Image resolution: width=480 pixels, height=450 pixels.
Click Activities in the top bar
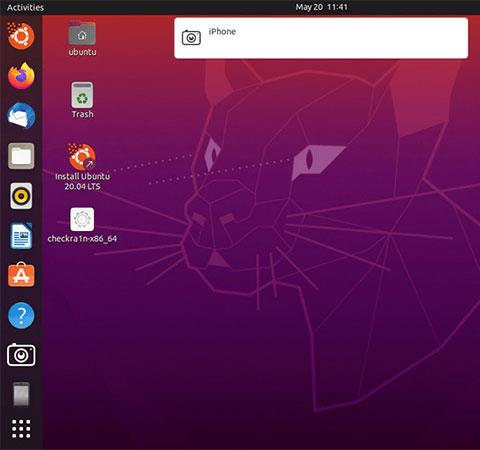pyautogui.click(x=25, y=7)
